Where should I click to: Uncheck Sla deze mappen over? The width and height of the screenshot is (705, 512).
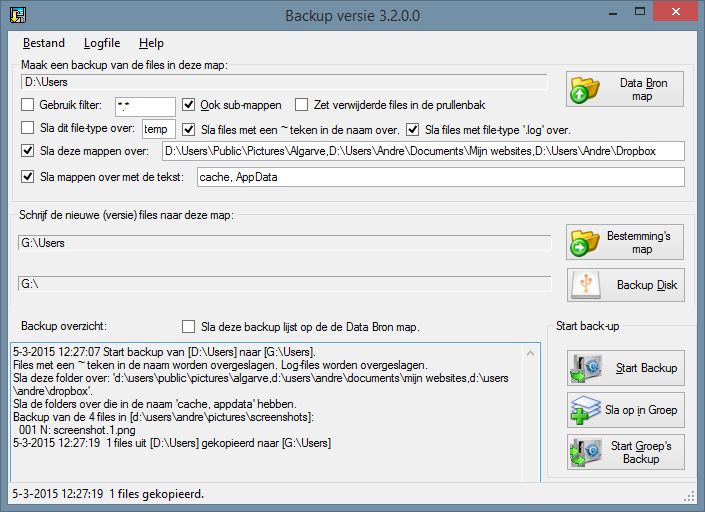pyautogui.click(x=27, y=151)
